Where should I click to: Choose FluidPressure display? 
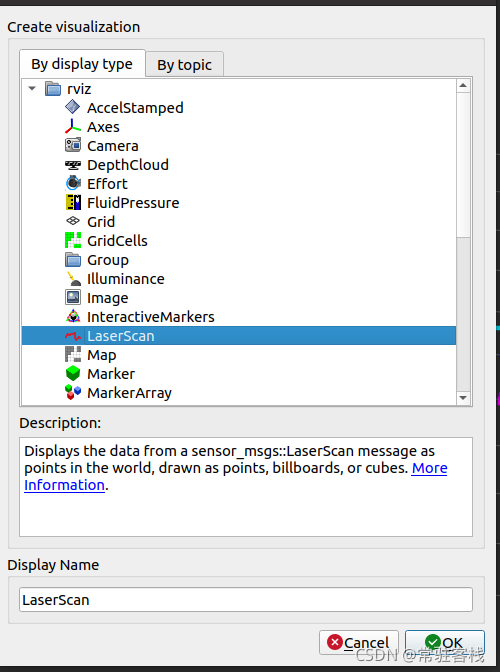[x=133, y=203]
